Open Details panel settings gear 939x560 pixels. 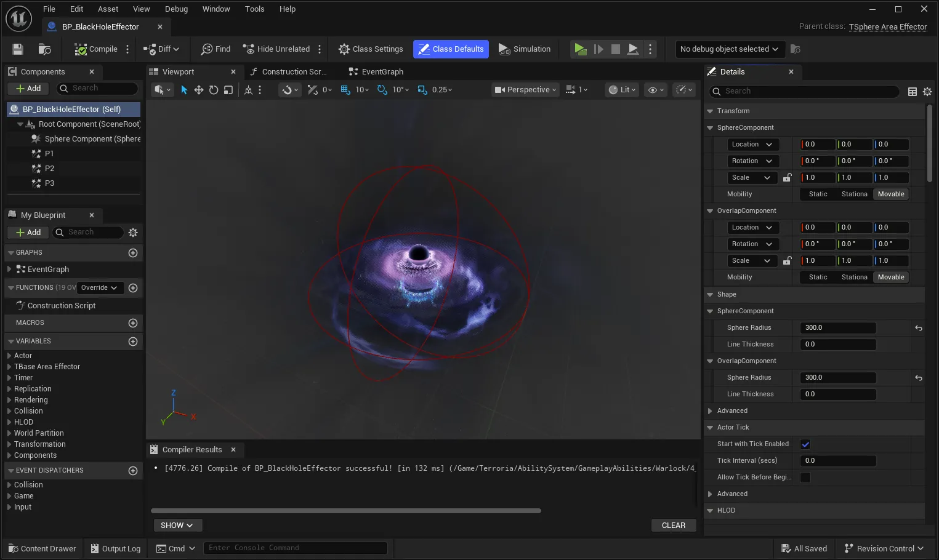tap(927, 92)
